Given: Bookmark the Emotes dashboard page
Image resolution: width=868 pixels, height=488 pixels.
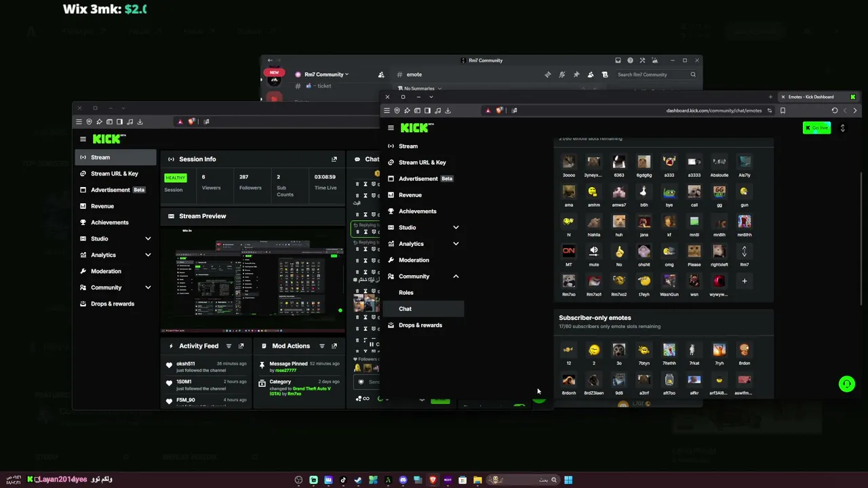Looking at the screenshot, I should coord(783,110).
